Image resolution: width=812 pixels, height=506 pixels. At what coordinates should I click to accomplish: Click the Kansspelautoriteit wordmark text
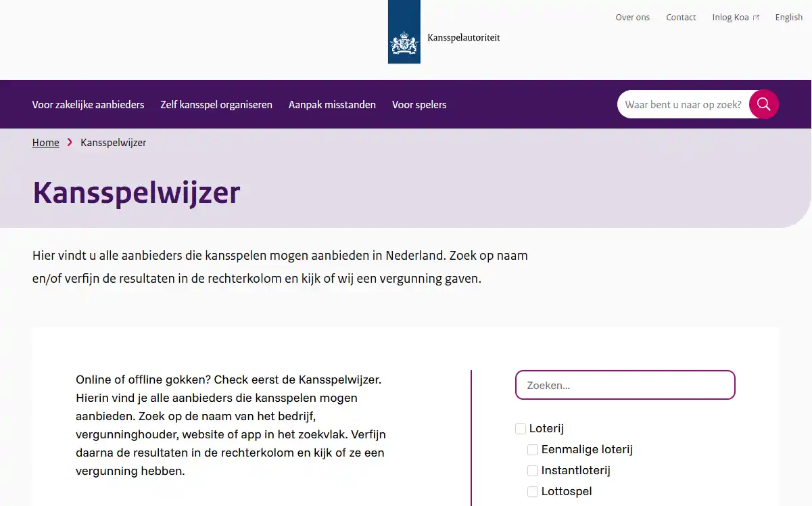click(464, 38)
